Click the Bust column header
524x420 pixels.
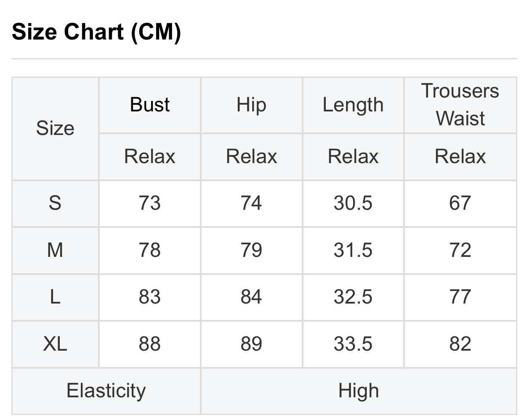pos(150,105)
